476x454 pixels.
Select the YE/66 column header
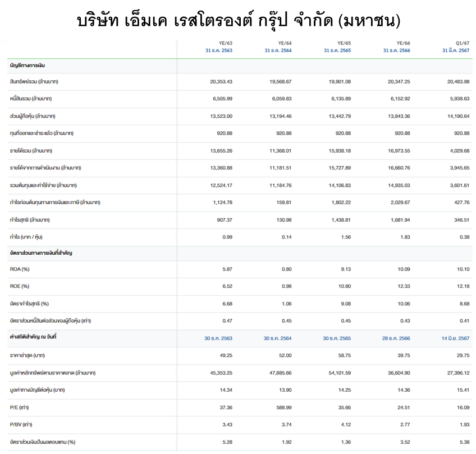click(x=403, y=43)
